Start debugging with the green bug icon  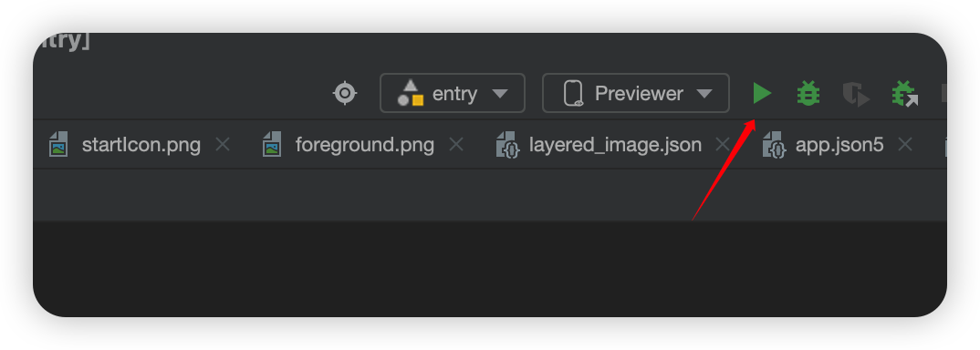coord(808,94)
